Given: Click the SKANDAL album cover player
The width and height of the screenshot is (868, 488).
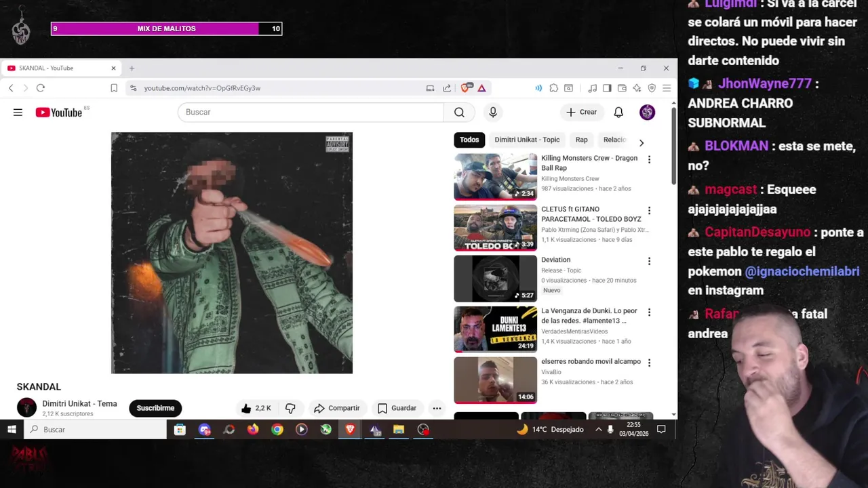Looking at the screenshot, I should pos(232,253).
